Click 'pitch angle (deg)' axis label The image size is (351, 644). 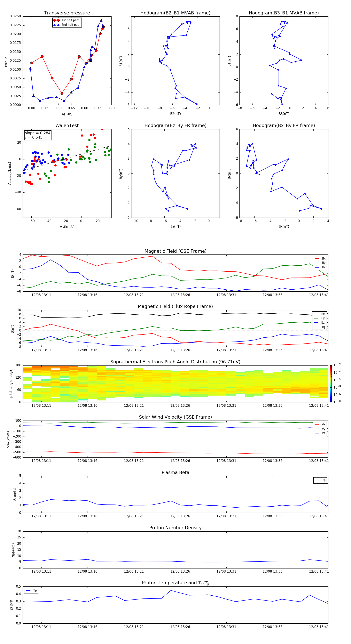point(11,384)
